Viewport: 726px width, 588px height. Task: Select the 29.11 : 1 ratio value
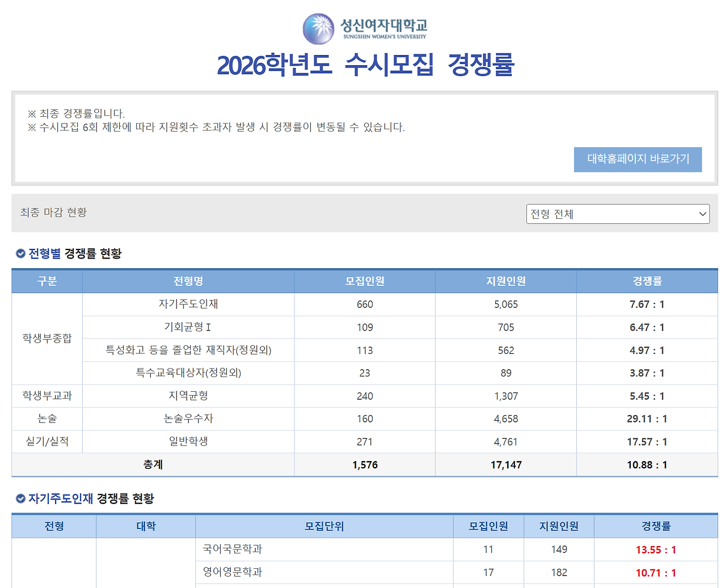tap(647, 419)
